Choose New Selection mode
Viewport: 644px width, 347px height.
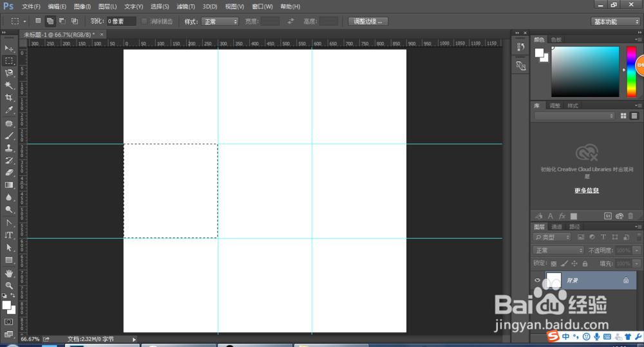(38, 21)
